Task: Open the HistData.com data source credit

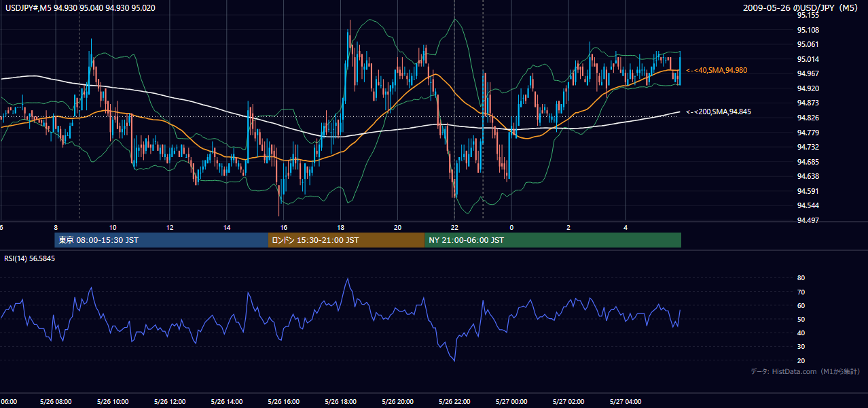Action: tap(806, 371)
